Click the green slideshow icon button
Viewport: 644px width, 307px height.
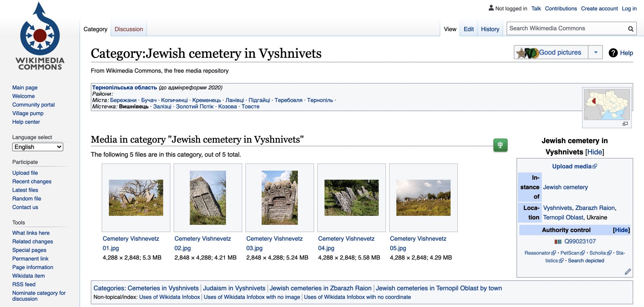point(500,145)
